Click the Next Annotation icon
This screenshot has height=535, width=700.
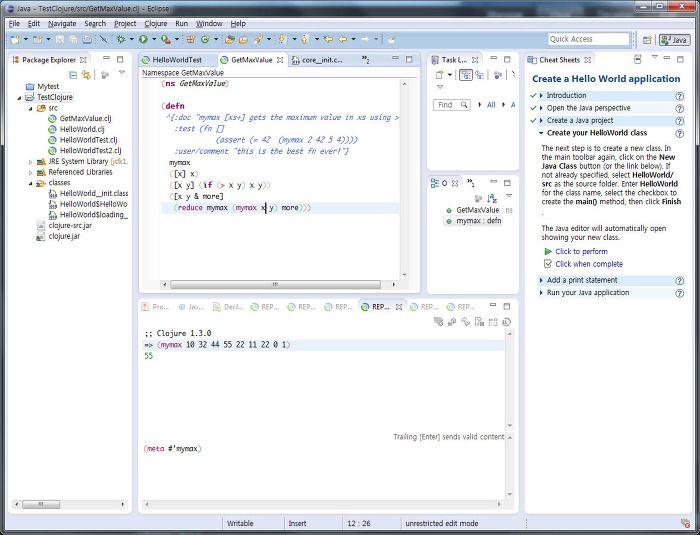coord(282,39)
